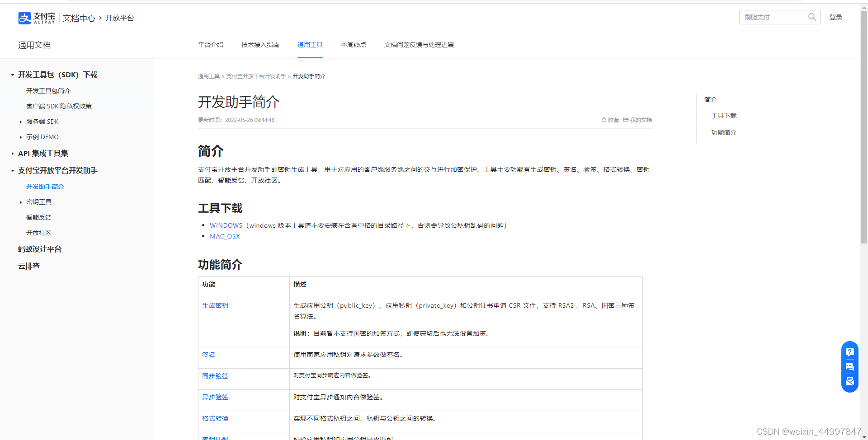This screenshot has width=868, height=440.
Task: Download the MAC_OSX tool version
Action: click(x=225, y=236)
